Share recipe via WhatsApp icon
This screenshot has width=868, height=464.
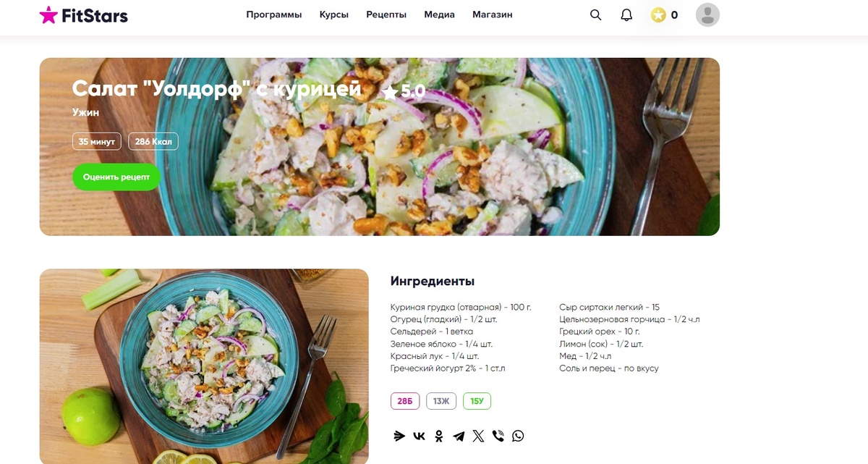coord(518,436)
